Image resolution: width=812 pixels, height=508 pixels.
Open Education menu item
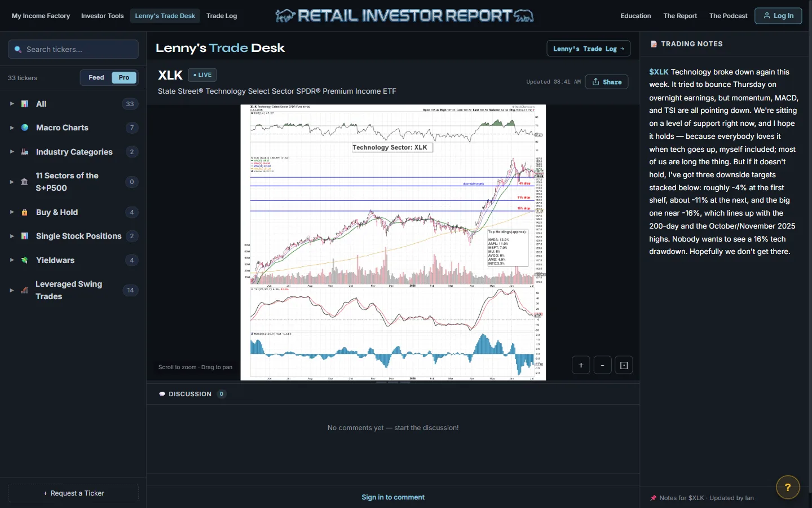(636, 16)
